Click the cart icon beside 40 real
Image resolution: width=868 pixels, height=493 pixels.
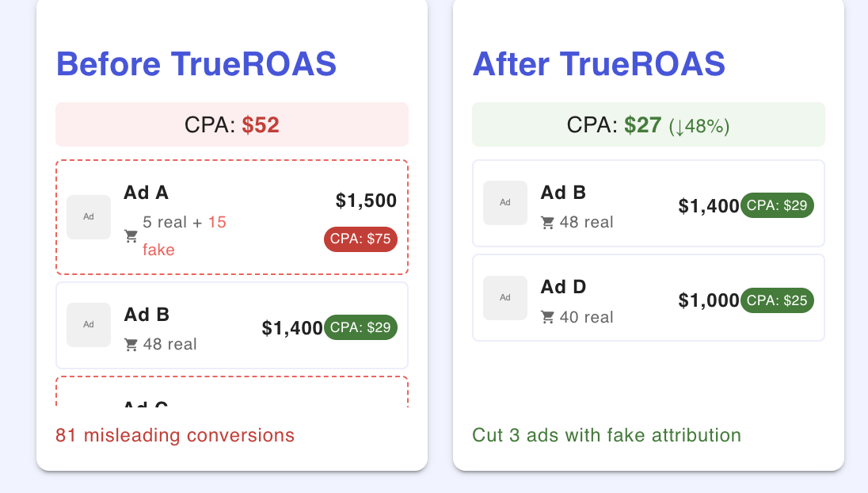547,318
